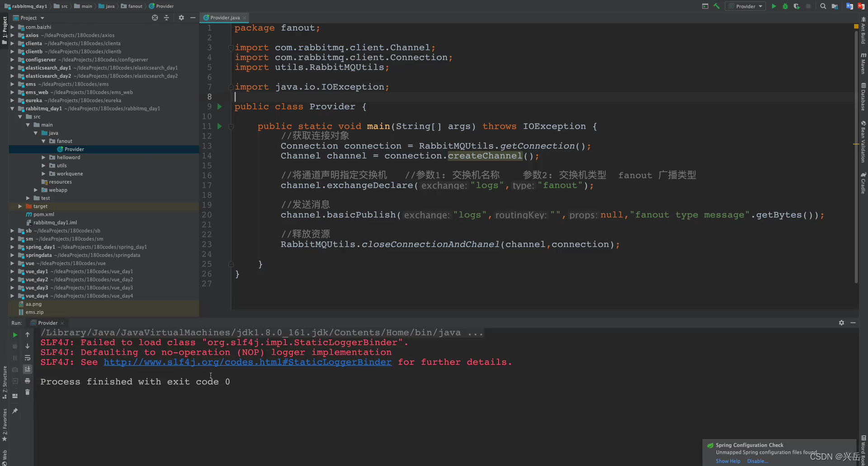Toggle soft-wrap in the Run console
The height and width of the screenshot is (466, 868).
tap(28, 358)
